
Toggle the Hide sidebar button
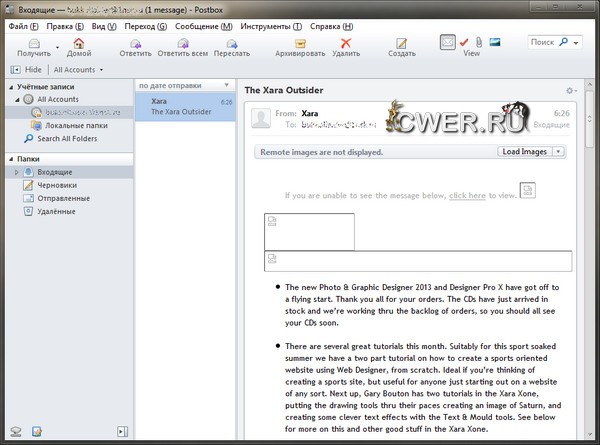click(x=27, y=70)
